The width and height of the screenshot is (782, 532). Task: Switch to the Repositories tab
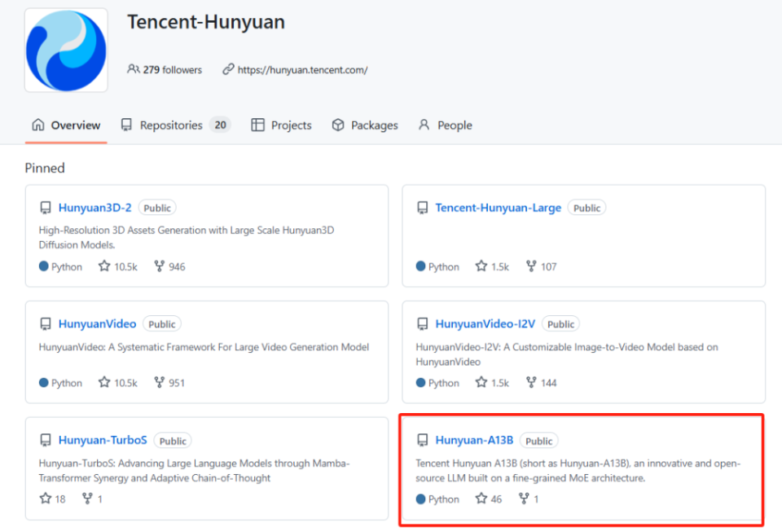174,125
